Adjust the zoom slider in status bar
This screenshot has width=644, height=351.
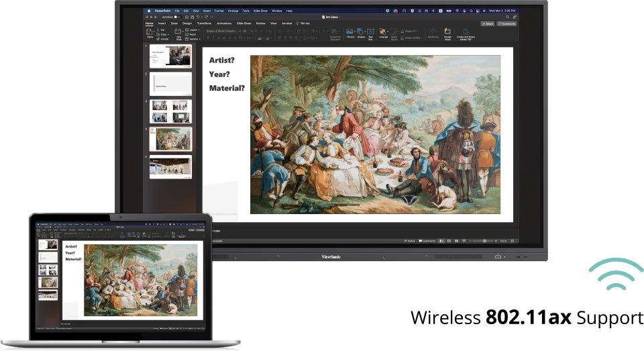483,241
